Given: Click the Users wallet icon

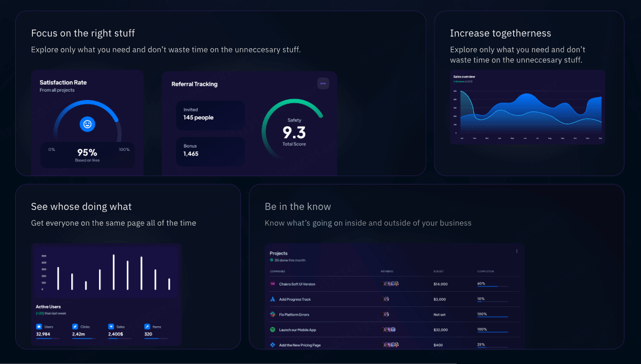Looking at the screenshot, I should [39, 326].
